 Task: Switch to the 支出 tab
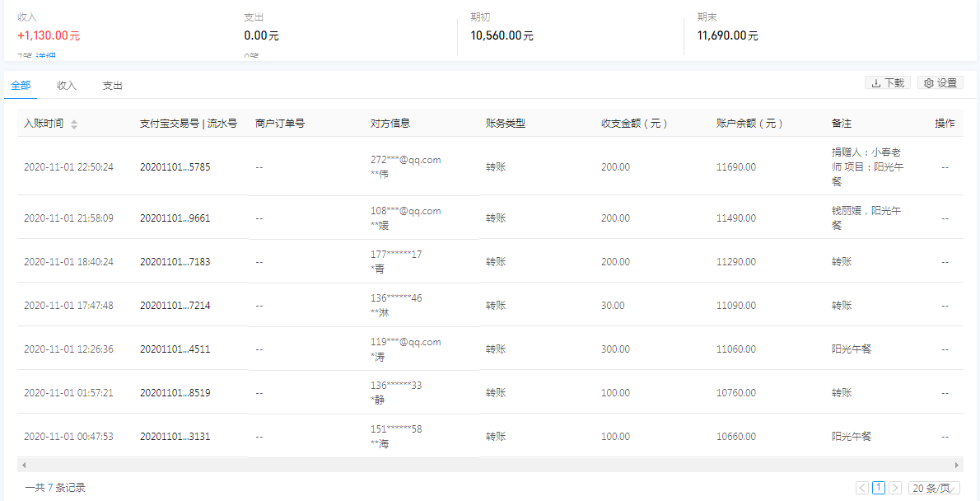(112, 85)
